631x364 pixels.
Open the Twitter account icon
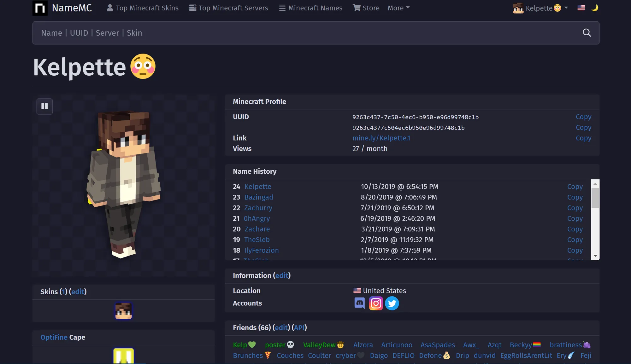click(x=392, y=303)
